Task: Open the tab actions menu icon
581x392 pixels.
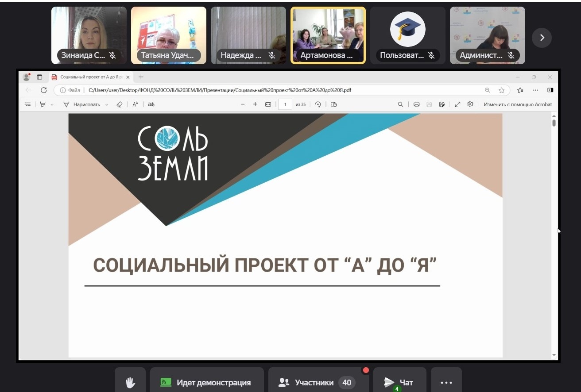Action: tap(39, 77)
